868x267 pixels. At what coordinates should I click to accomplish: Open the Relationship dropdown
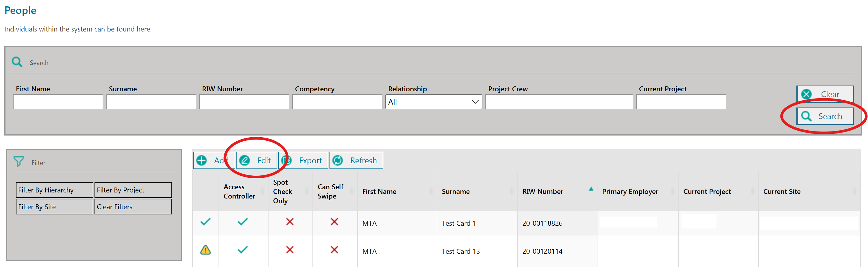[433, 102]
